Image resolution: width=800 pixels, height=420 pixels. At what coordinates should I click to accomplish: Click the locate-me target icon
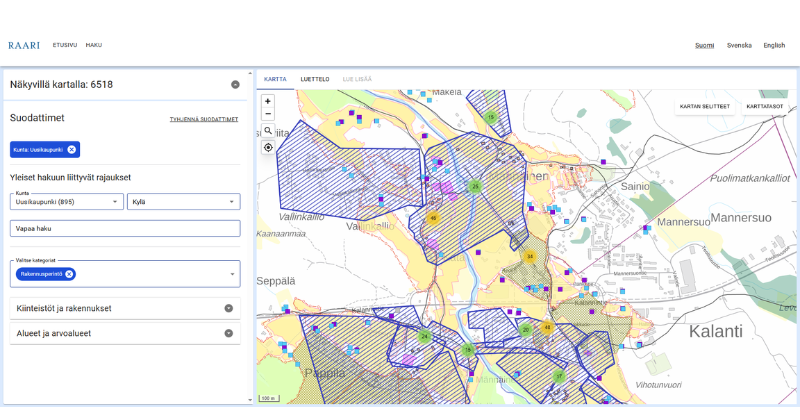coord(268,147)
